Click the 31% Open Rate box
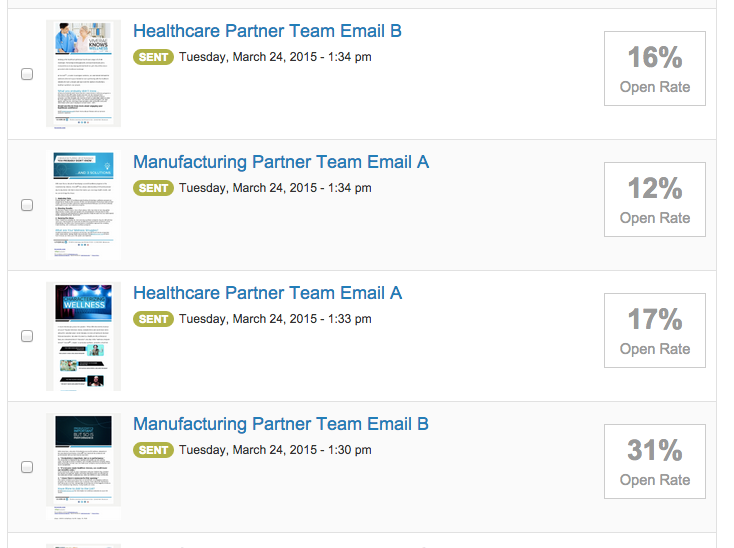This screenshot has width=734, height=548. pyautogui.click(x=654, y=461)
